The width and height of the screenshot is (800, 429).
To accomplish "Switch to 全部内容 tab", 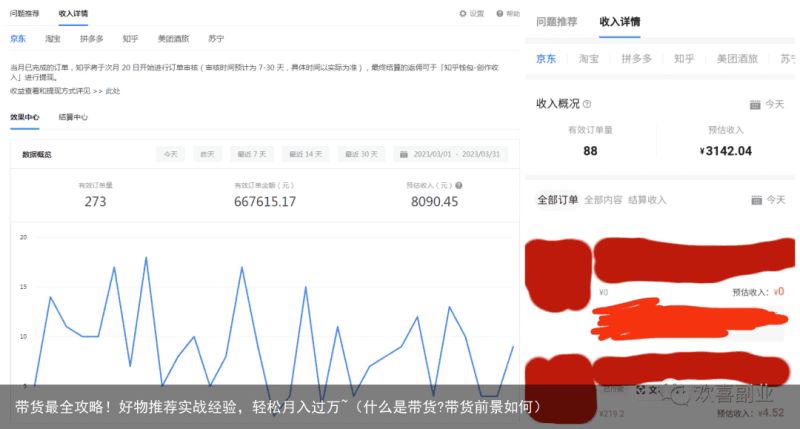I will coord(603,200).
